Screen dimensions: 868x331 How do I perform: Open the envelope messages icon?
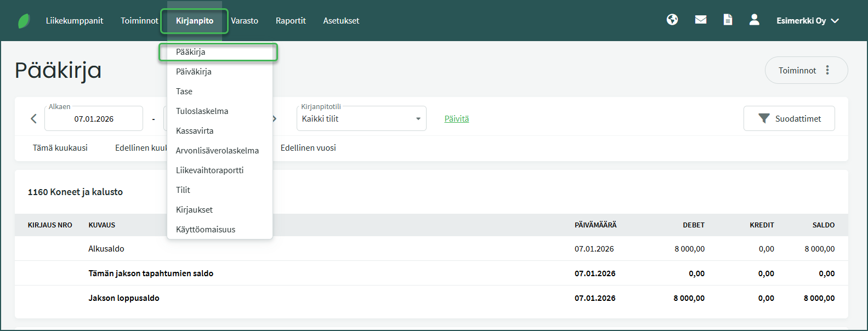pos(700,20)
